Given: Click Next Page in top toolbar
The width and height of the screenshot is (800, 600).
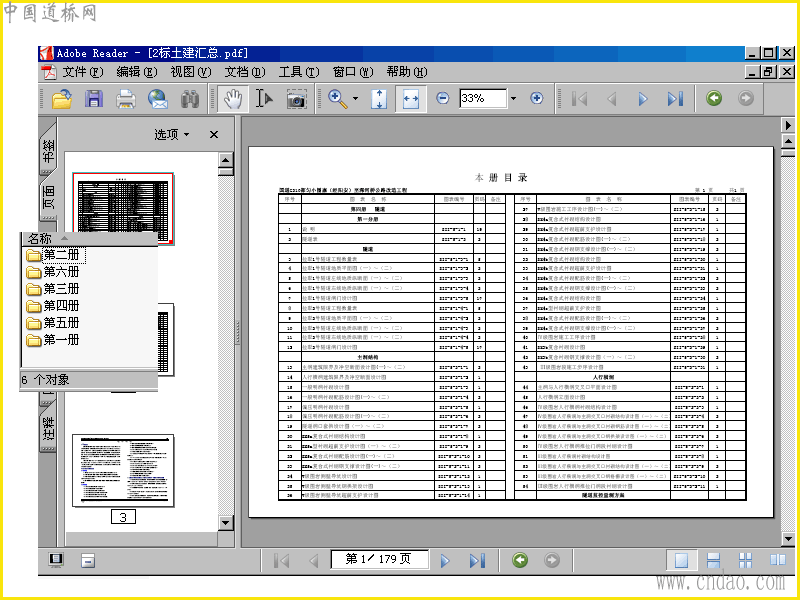Looking at the screenshot, I should (x=643, y=98).
